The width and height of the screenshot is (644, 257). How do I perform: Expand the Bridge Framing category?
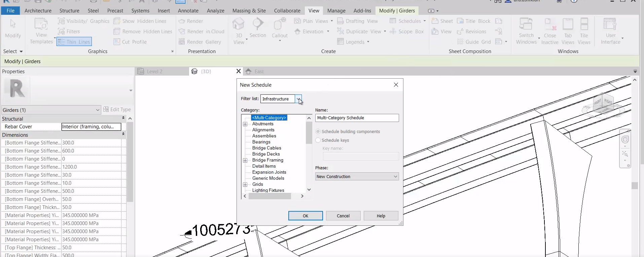coord(245,160)
